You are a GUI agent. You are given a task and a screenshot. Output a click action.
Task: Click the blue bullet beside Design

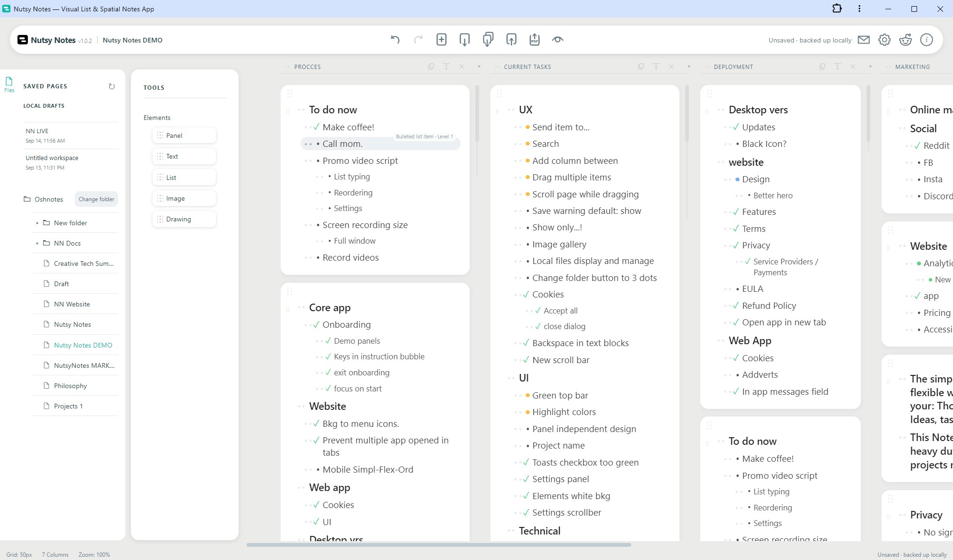737,179
